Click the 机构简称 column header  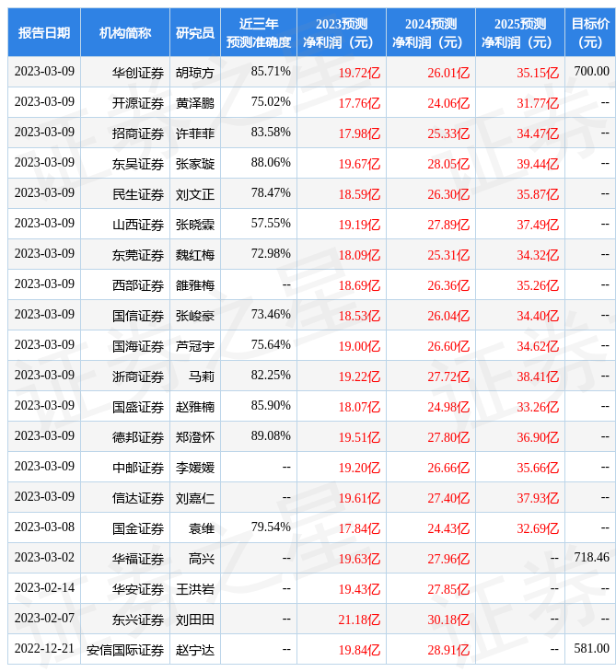click(x=125, y=32)
